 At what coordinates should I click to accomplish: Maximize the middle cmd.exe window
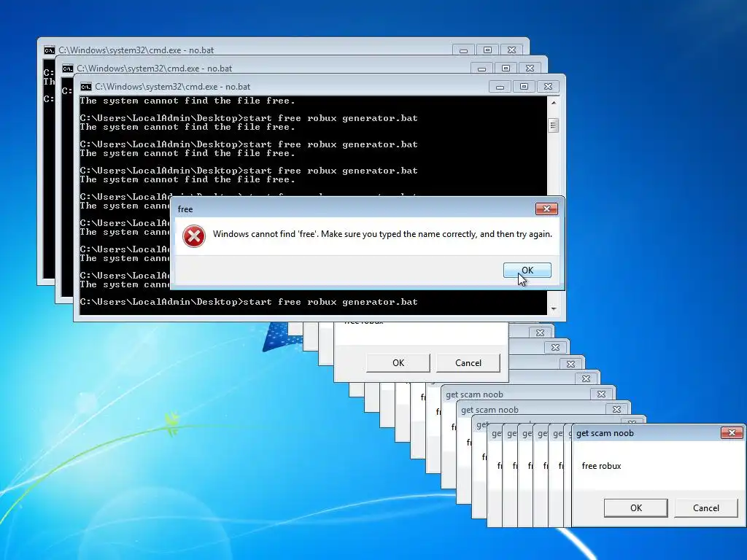[x=506, y=69]
